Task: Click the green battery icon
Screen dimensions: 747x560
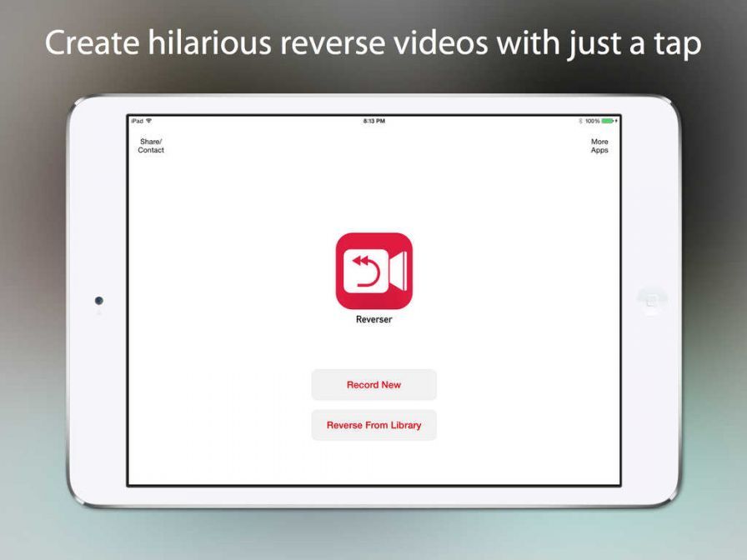Action: pyautogui.click(x=607, y=121)
